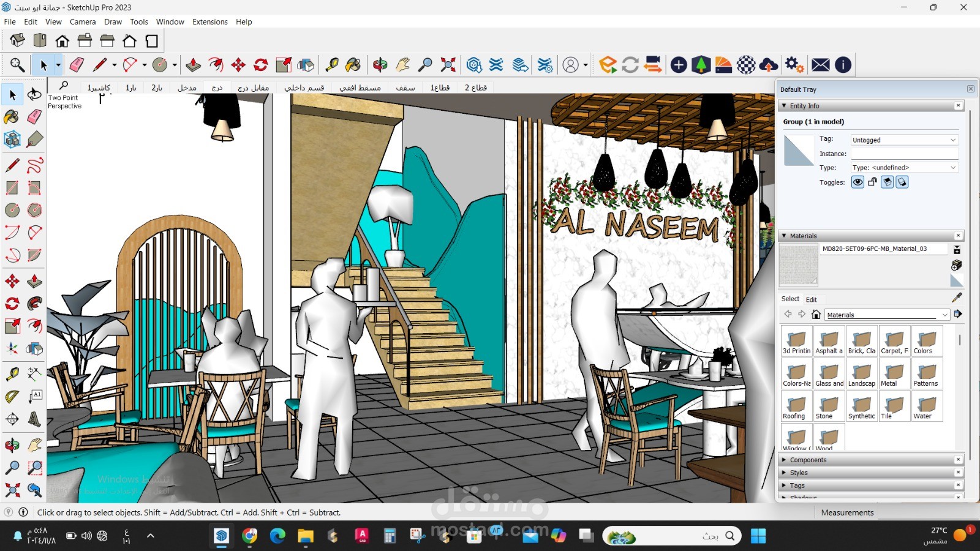Open the Wood materials folder

829,438
